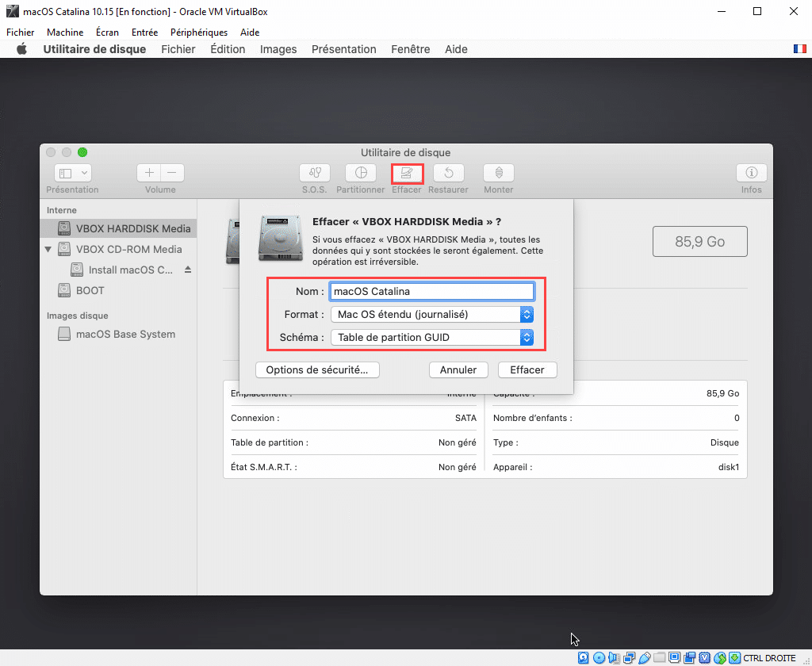Open VirtualBox Périphériques menu
This screenshot has width=812, height=666.
199,32
